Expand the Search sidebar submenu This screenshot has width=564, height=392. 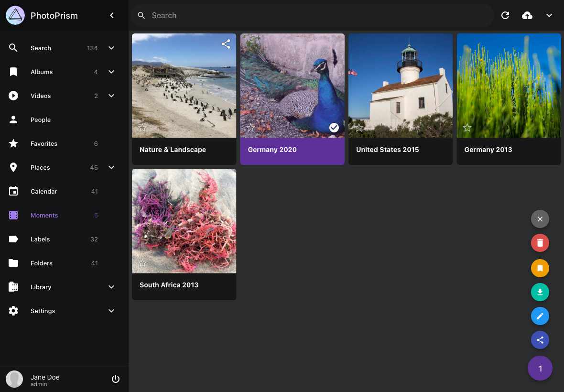[111, 48]
